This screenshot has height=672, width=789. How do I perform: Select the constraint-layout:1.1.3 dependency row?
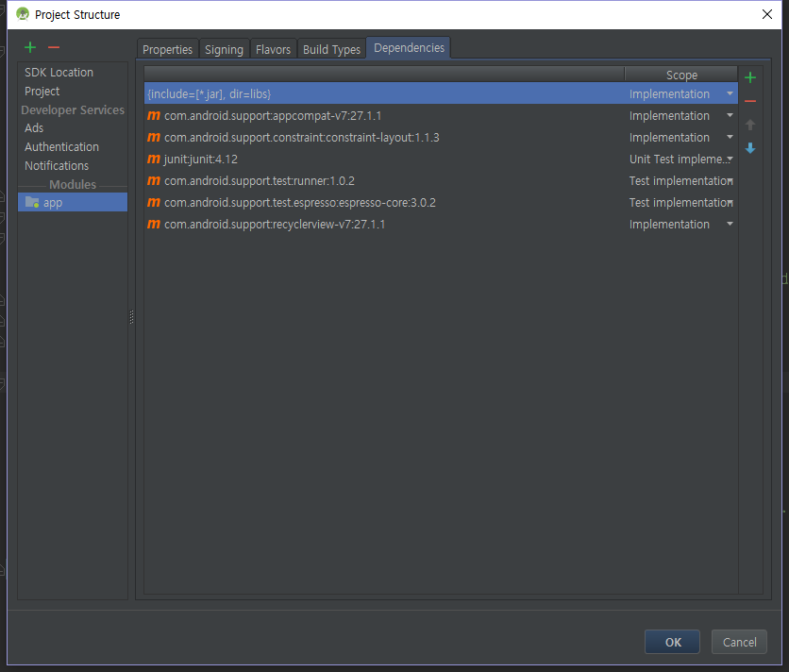tap(441, 137)
